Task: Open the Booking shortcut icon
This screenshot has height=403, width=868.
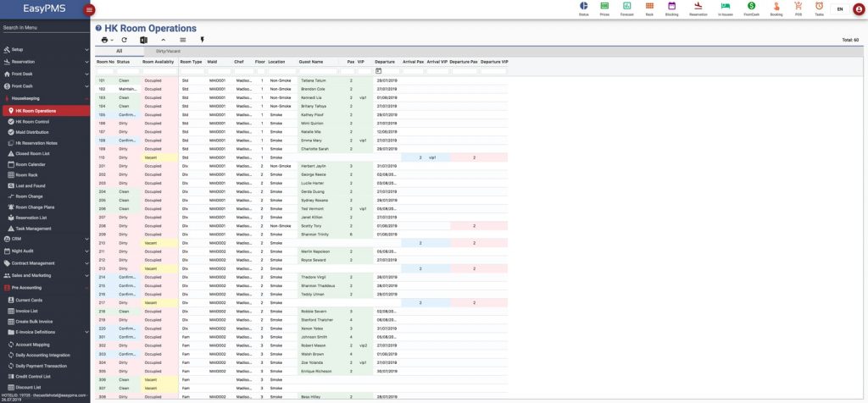Action: (776, 6)
